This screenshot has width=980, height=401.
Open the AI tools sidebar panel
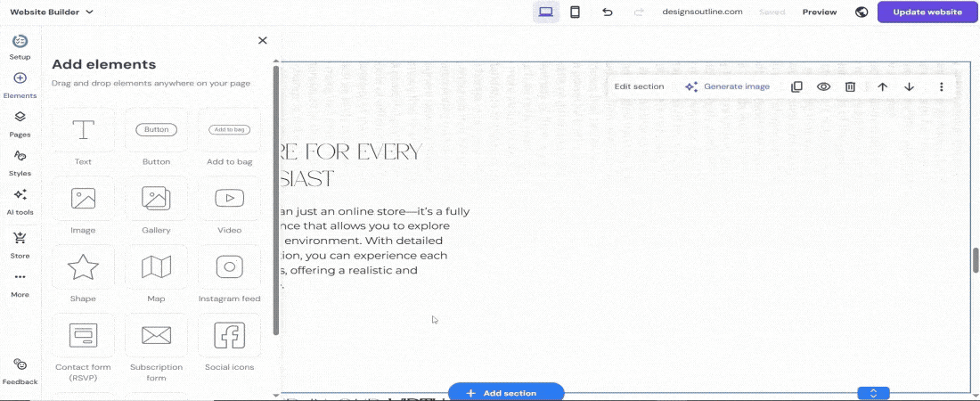(x=20, y=202)
